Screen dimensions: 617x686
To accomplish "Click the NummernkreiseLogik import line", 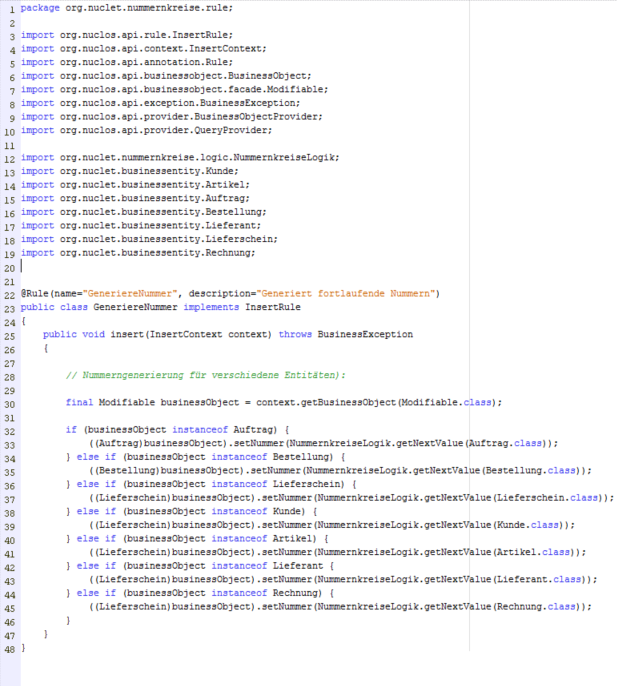I will 180,157.
